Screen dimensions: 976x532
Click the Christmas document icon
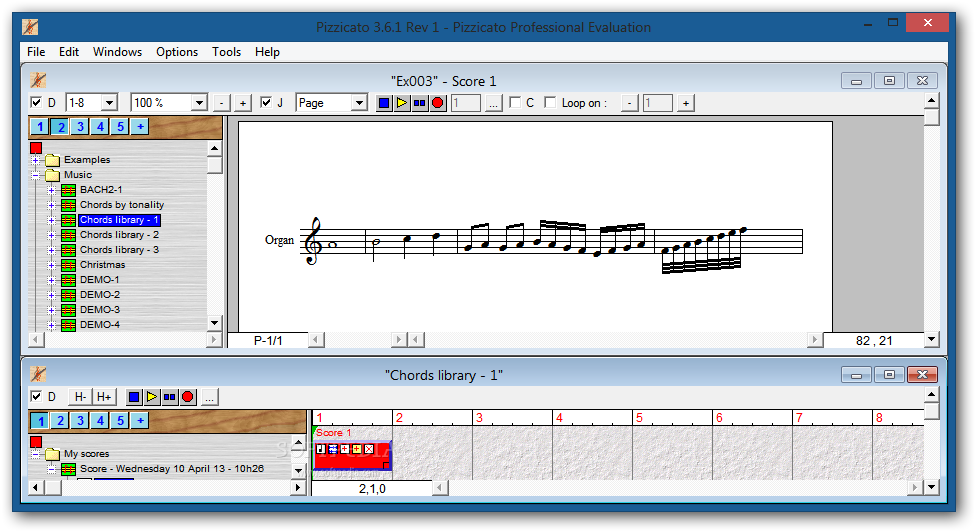click(68, 265)
